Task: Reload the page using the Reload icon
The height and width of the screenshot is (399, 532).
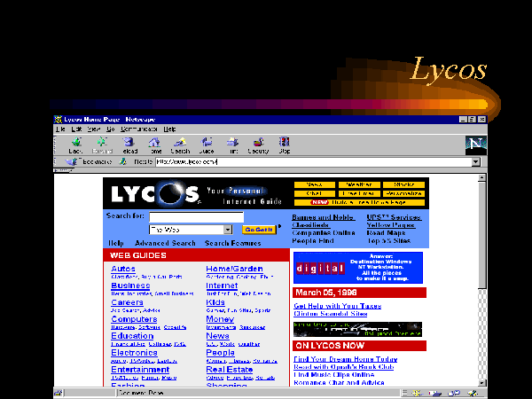Action: [128, 144]
